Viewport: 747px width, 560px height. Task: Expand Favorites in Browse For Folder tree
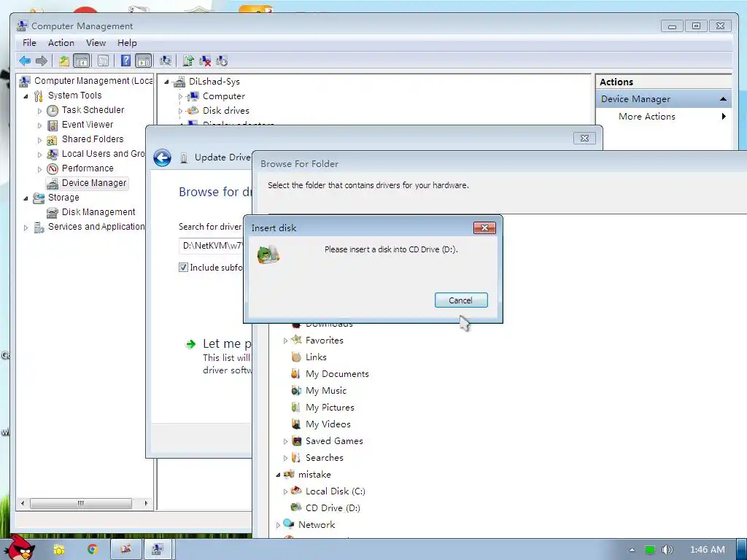click(285, 341)
